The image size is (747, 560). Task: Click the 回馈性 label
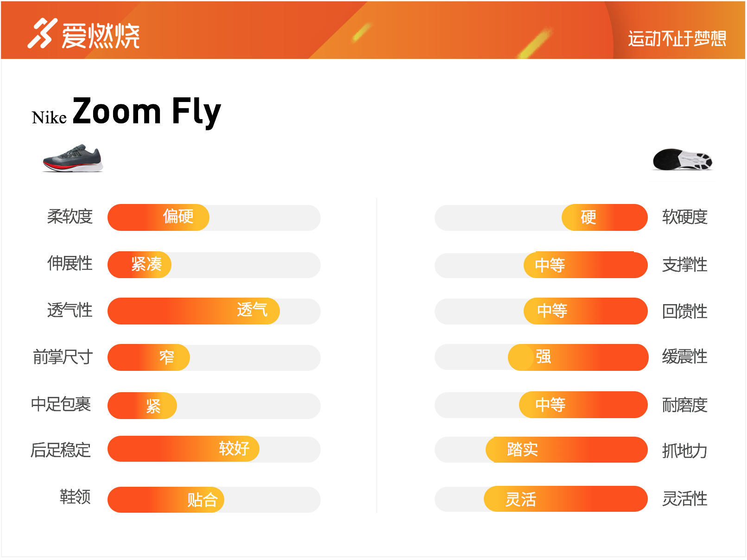[x=684, y=311]
